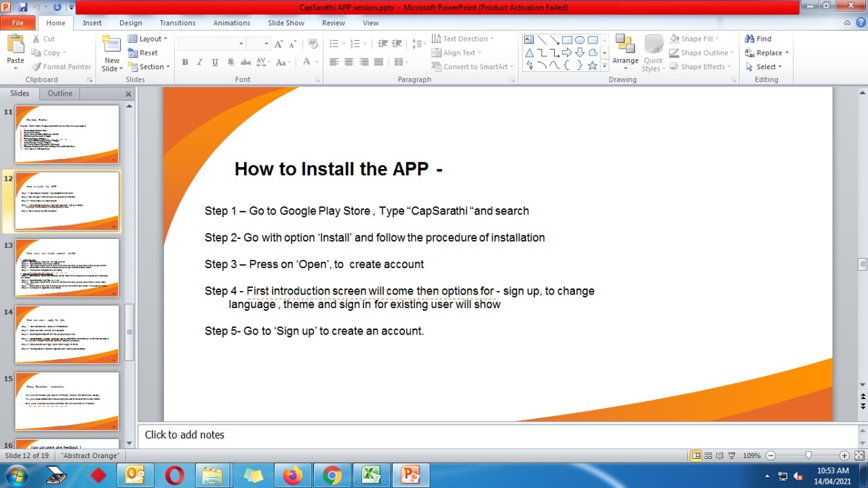Show the Outline tab in the left pane
This screenshot has height=488, width=868.
coord(60,94)
